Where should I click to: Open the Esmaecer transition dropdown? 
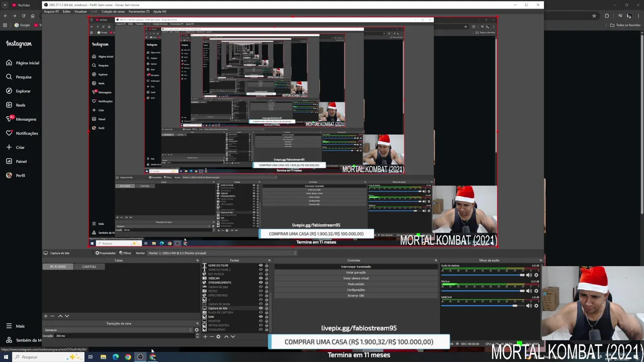117,330
